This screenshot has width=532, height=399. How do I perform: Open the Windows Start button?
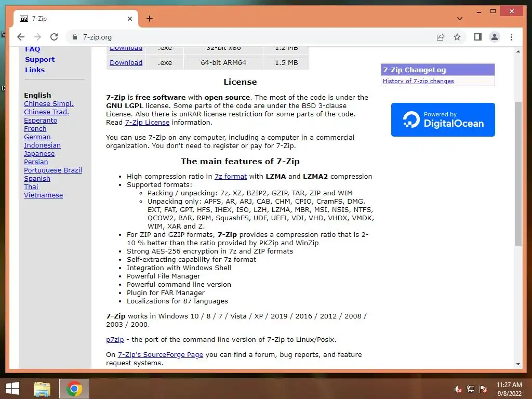(12, 389)
